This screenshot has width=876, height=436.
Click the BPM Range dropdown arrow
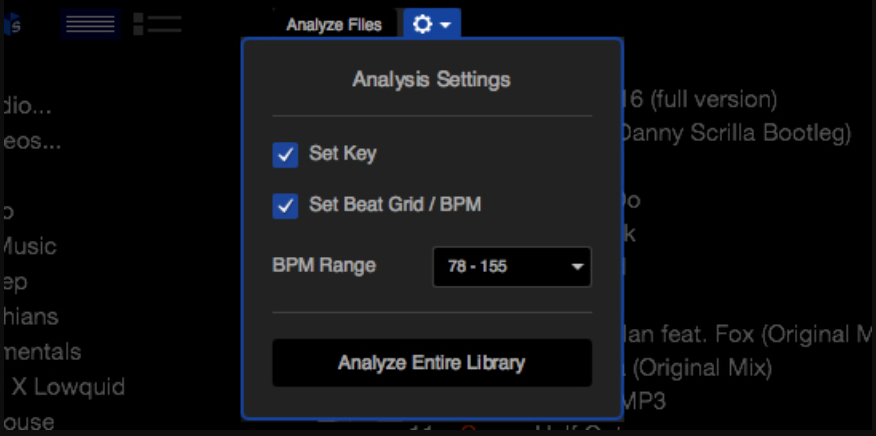pyautogui.click(x=577, y=267)
